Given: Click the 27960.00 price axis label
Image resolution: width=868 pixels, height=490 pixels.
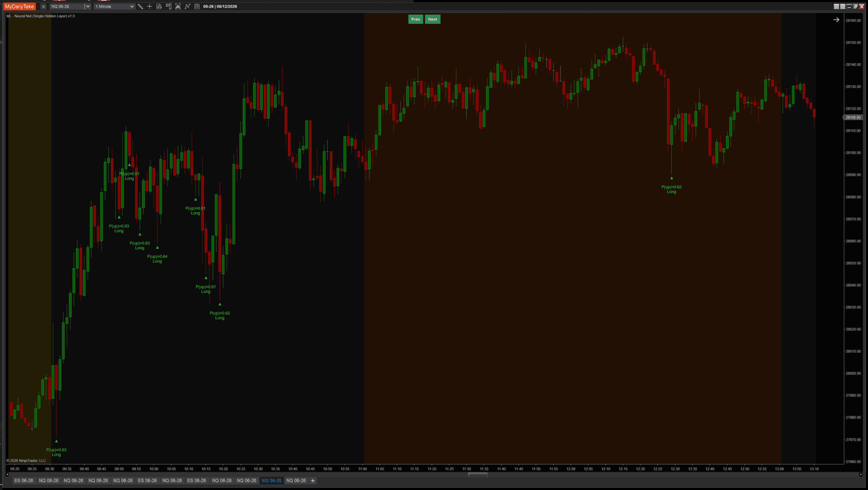Looking at the screenshot, I should [853, 462].
